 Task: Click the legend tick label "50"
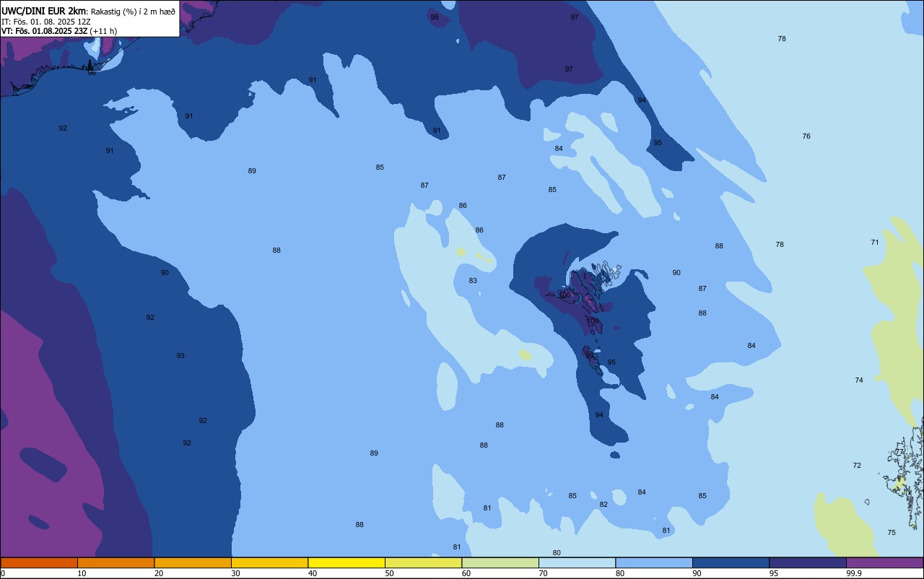[x=389, y=573]
